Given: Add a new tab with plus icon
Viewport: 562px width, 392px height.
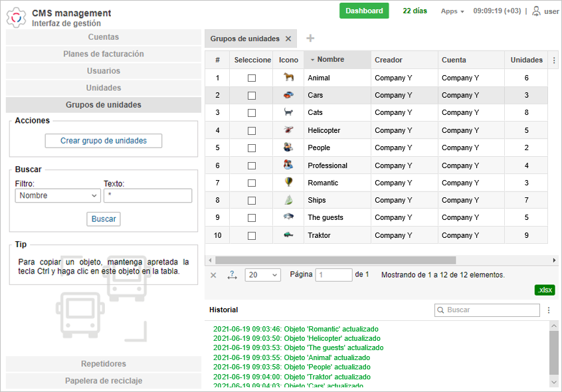Looking at the screenshot, I should [x=310, y=39].
